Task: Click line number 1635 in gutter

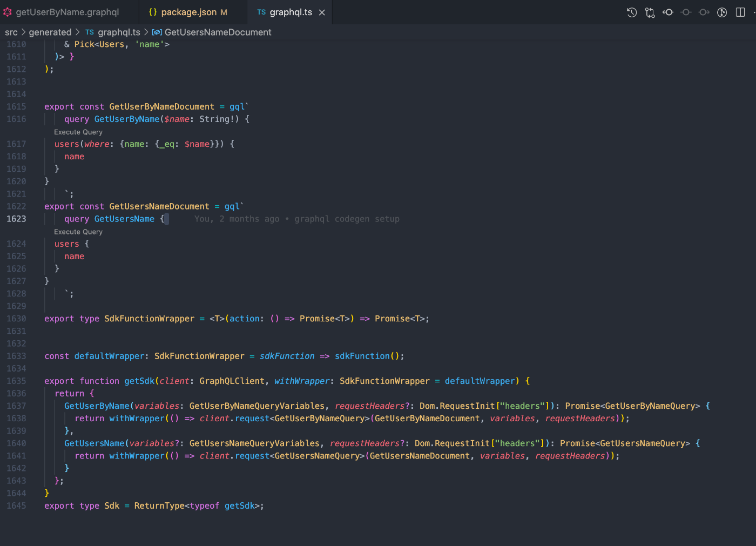Action: (16, 381)
